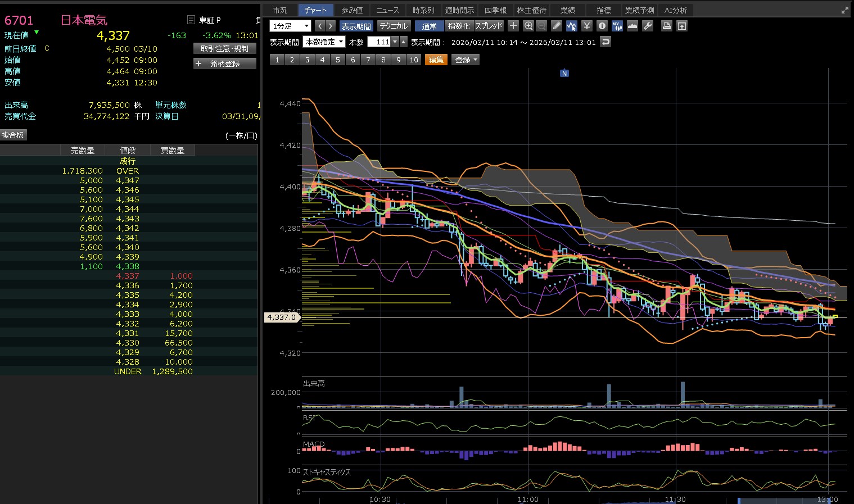This screenshot has height=504, width=854.
Task: Click the 銘柄登録 button
Action: 225,64
